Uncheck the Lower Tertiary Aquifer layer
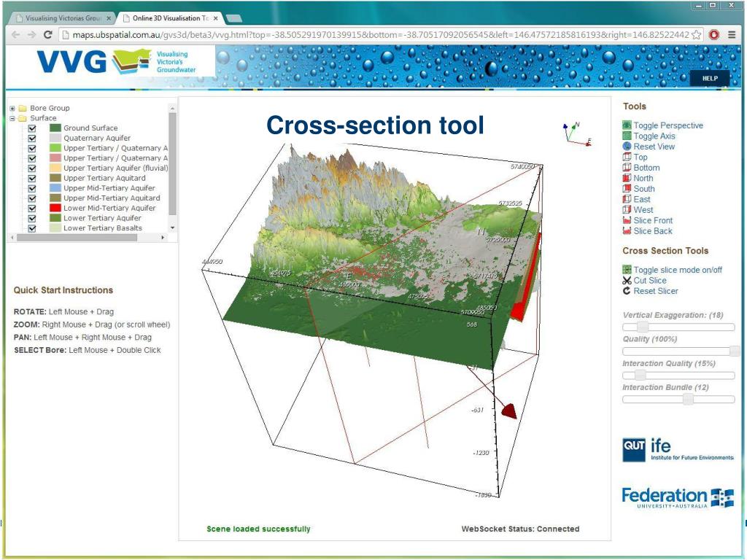 coord(32,218)
